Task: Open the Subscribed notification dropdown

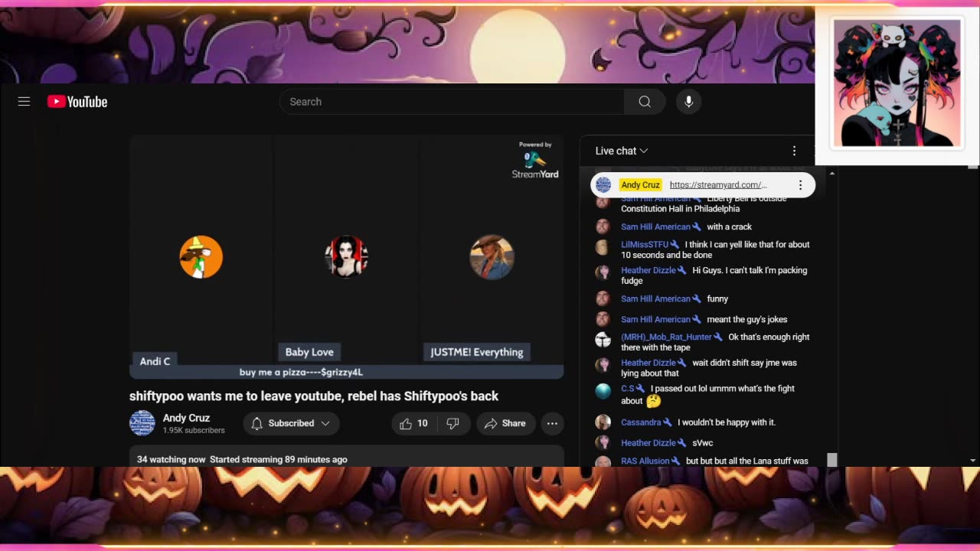Action: point(291,423)
